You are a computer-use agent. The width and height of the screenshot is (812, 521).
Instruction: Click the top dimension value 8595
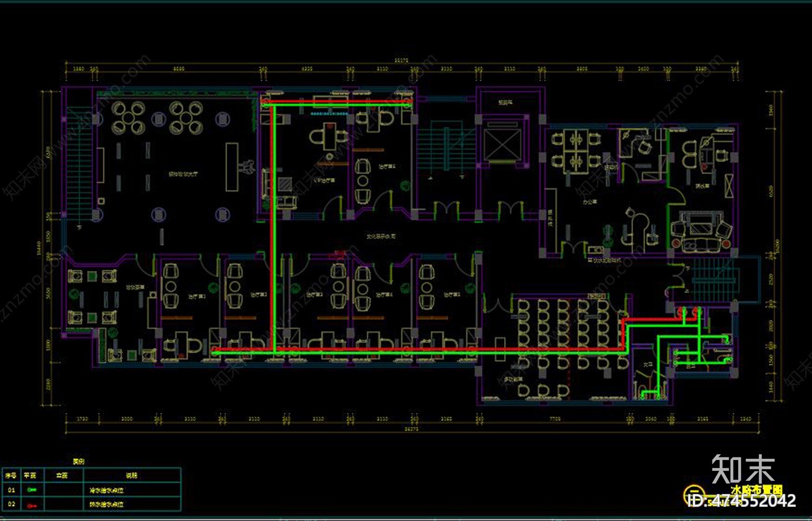click(x=179, y=68)
